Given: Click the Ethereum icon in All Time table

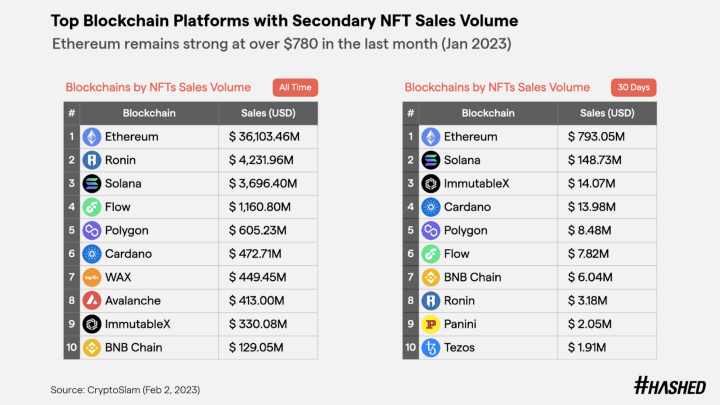Looking at the screenshot, I should tap(92, 137).
